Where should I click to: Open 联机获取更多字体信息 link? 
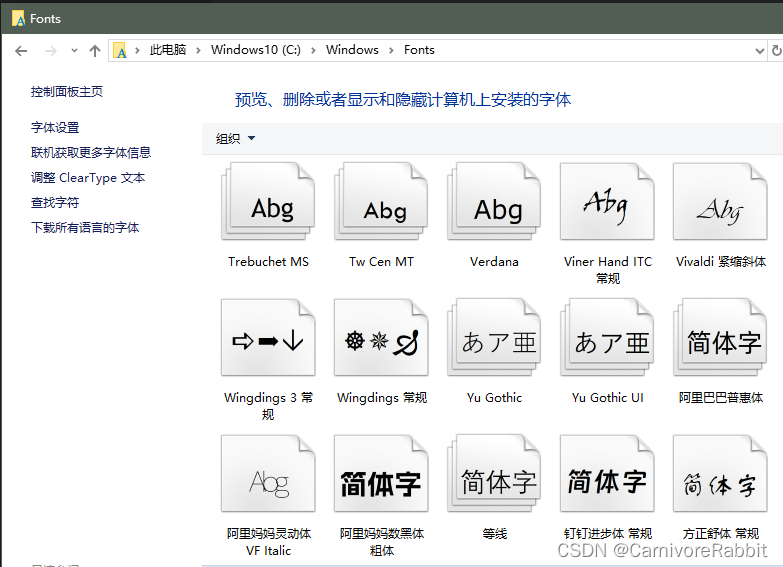(91, 152)
